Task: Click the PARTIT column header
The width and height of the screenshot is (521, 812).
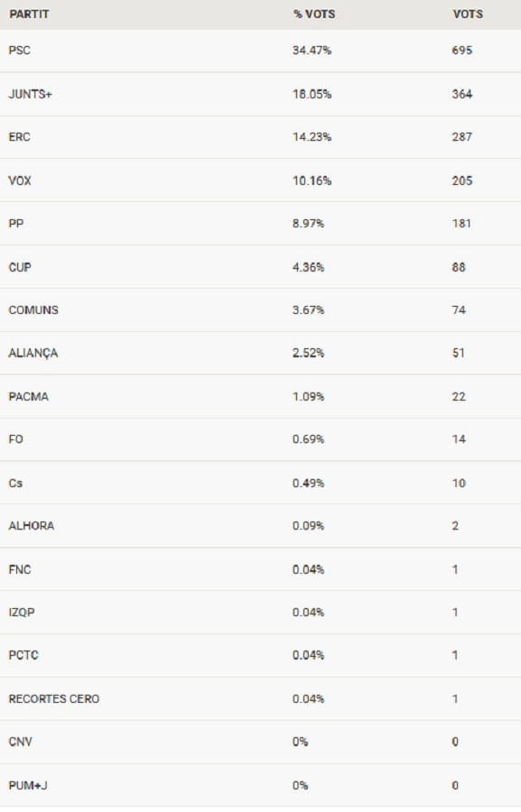Action: (x=29, y=14)
